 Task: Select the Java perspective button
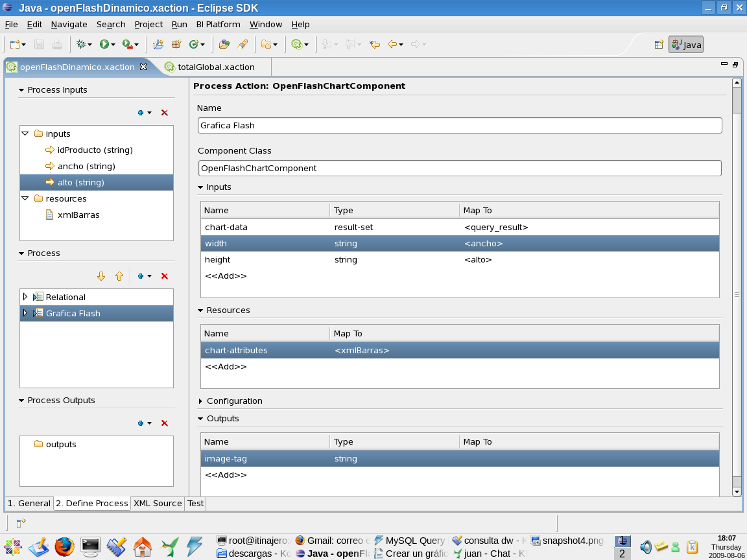[x=686, y=45]
